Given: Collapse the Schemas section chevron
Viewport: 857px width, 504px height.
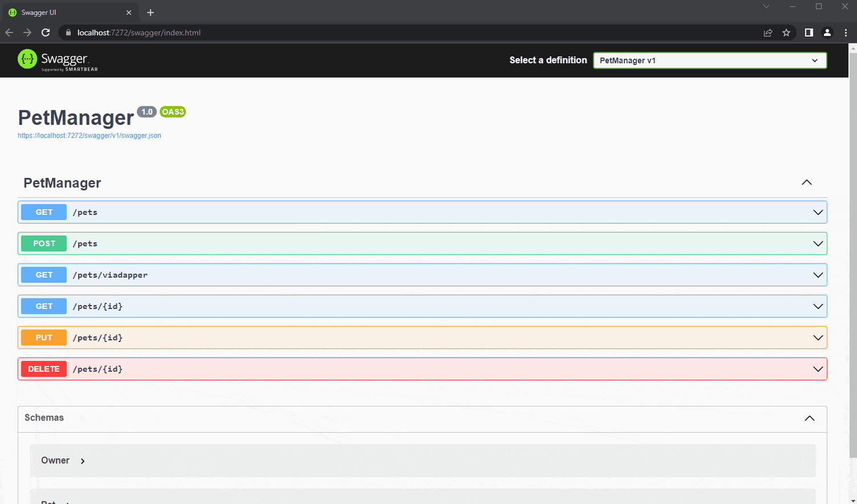Looking at the screenshot, I should click(x=810, y=418).
